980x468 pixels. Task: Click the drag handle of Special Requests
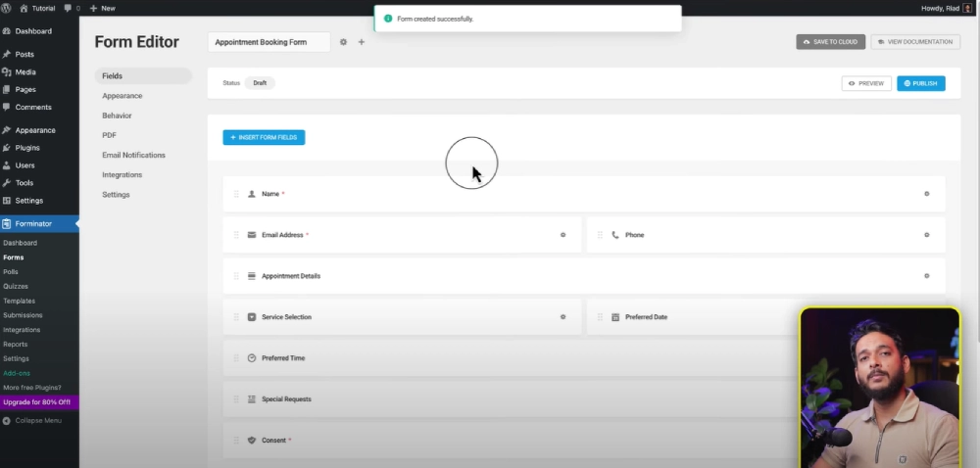[236, 399]
